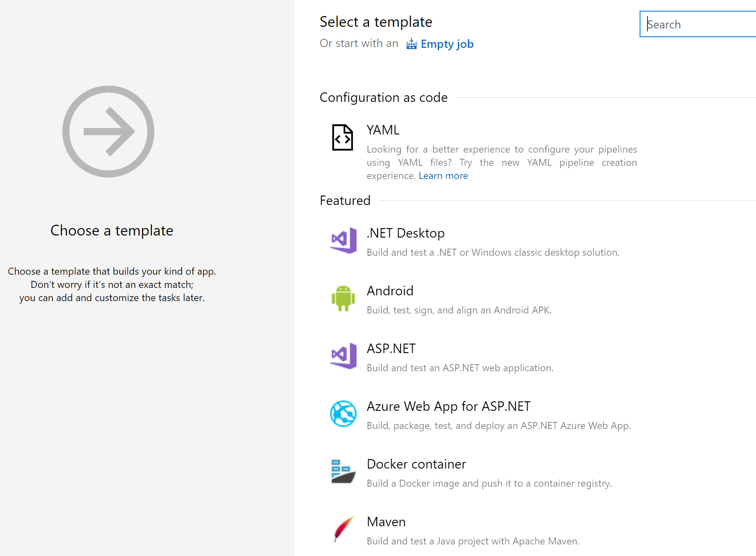The width and height of the screenshot is (756, 556).
Task: Select the YAML template entry
Action: [383, 130]
